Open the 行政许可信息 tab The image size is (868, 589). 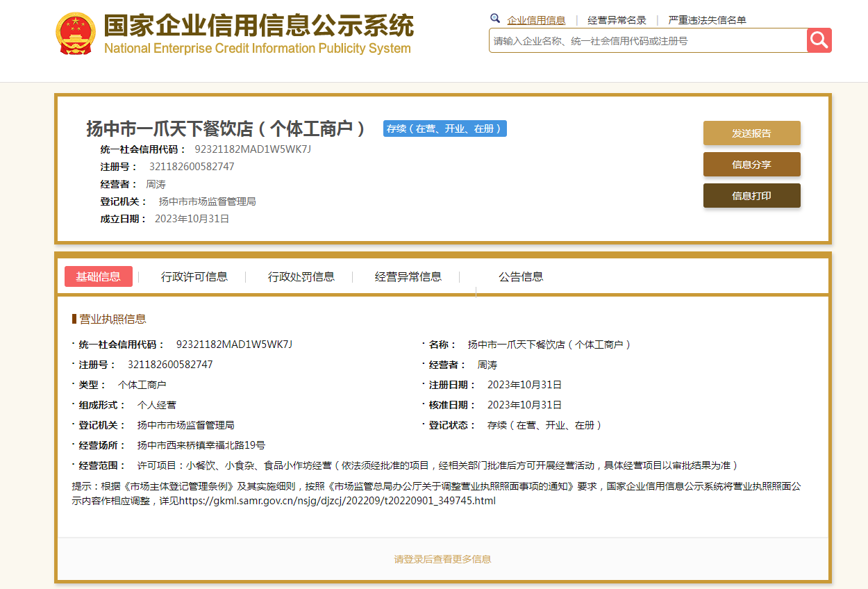tap(194, 276)
